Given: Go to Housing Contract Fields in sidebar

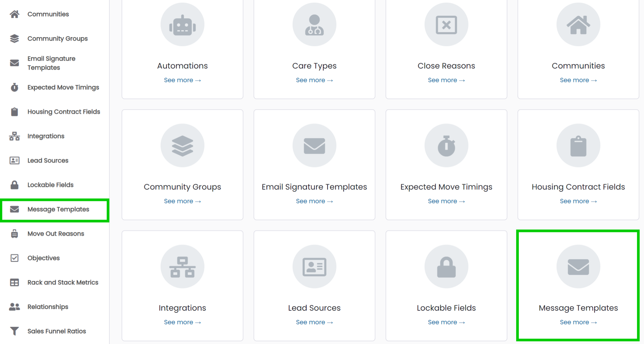Looking at the screenshot, I should click(64, 112).
